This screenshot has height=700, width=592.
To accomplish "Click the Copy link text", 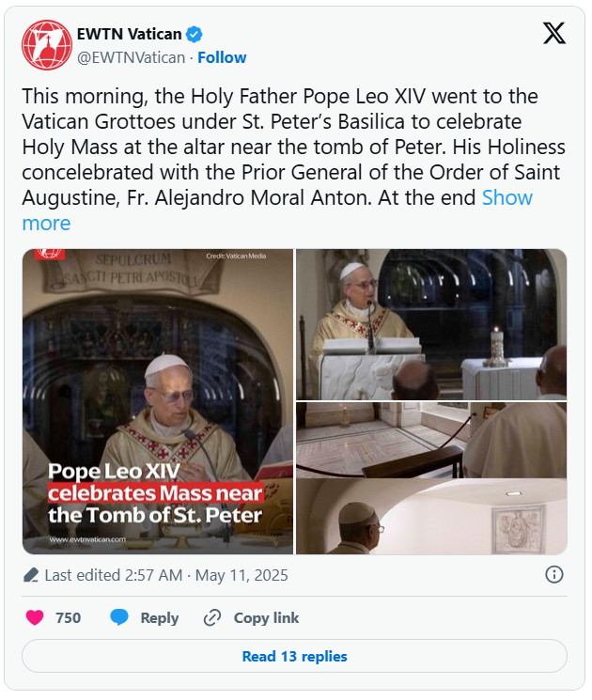I will pos(266,617).
